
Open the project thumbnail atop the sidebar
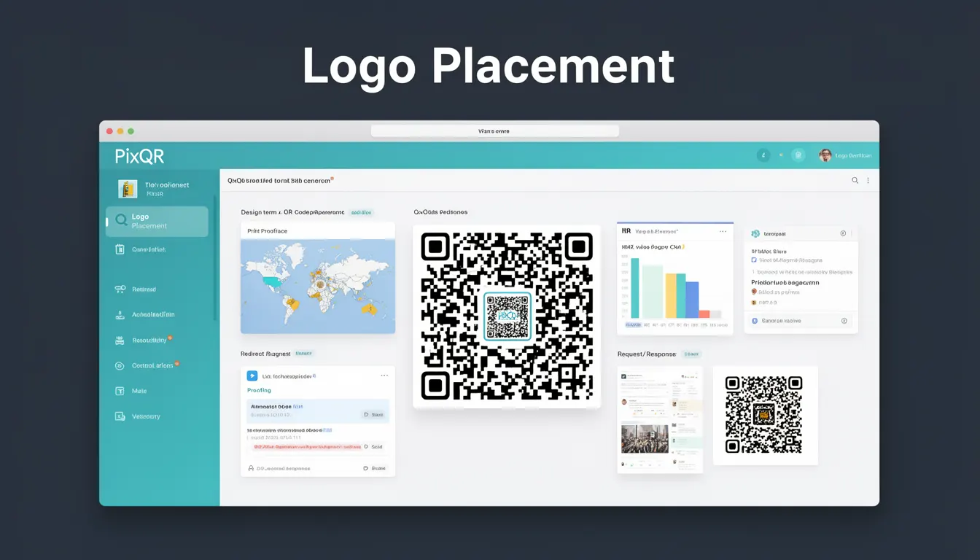[128, 189]
